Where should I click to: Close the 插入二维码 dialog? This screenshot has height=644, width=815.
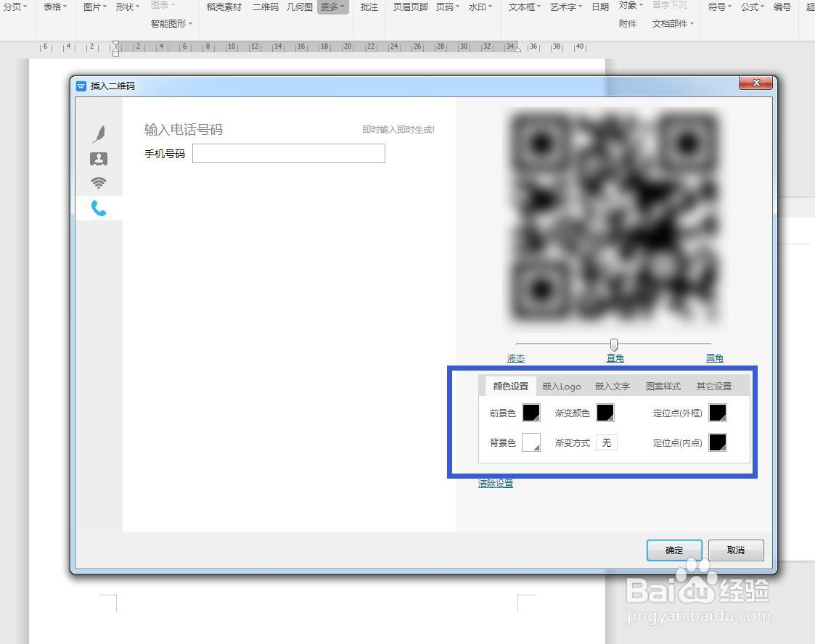pyautogui.click(x=756, y=83)
